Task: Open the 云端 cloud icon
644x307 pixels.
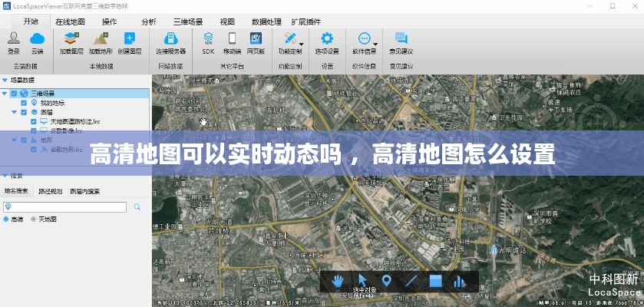Action: [37, 38]
